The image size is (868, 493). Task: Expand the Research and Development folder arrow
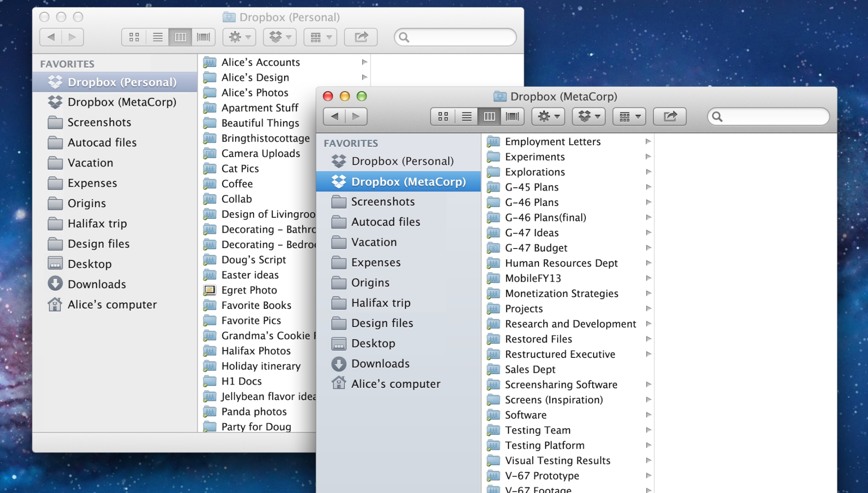point(648,324)
